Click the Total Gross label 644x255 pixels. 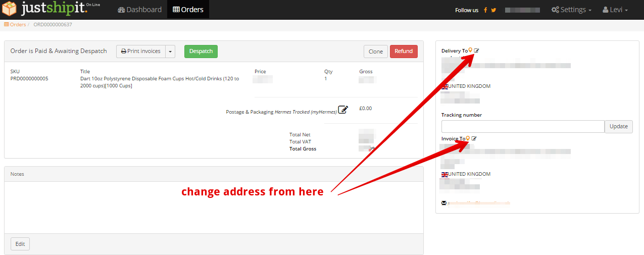303,149
